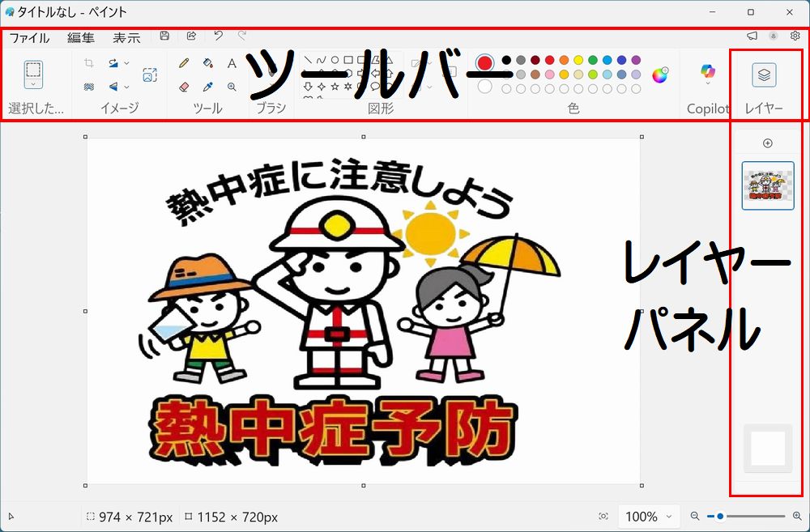Image resolution: width=810 pixels, height=532 pixels.
Task: Expand the selection tool dropdown arrow
Action: point(33,83)
